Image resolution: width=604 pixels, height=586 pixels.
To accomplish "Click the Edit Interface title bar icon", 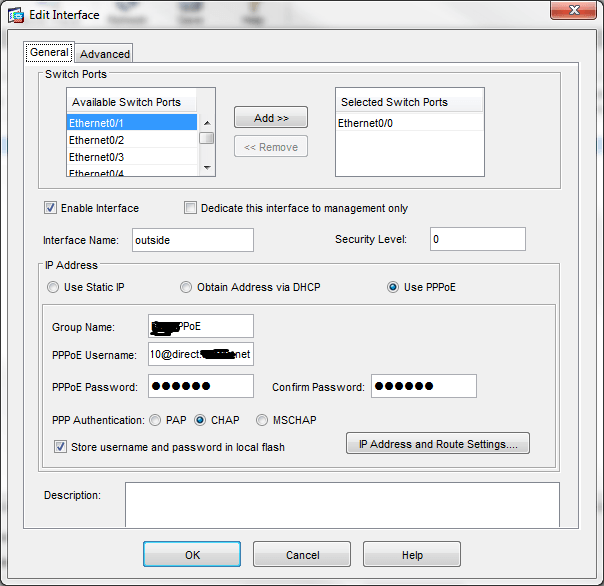I will pyautogui.click(x=17, y=12).
